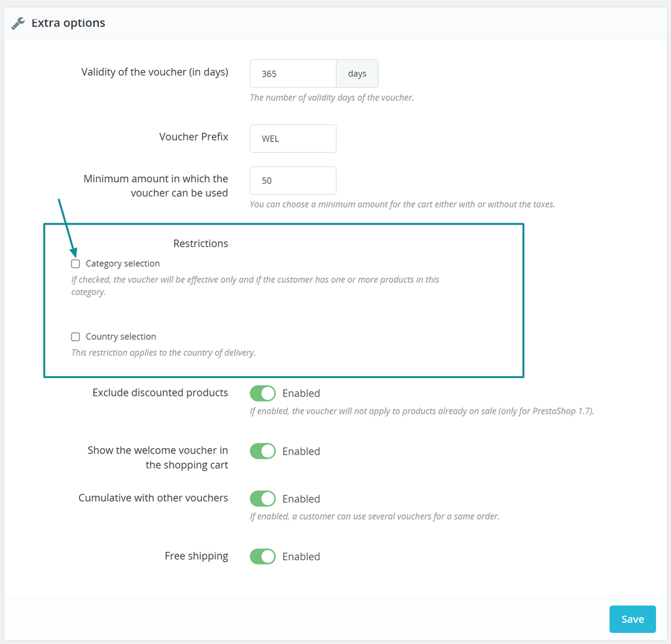
Task: Select the minimum amount input field
Action: point(293,181)
